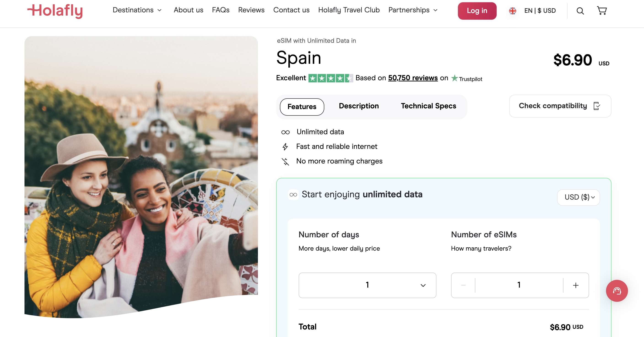
Task: Switch to the Technical Specs tab
Action: [x=428, y=106]
